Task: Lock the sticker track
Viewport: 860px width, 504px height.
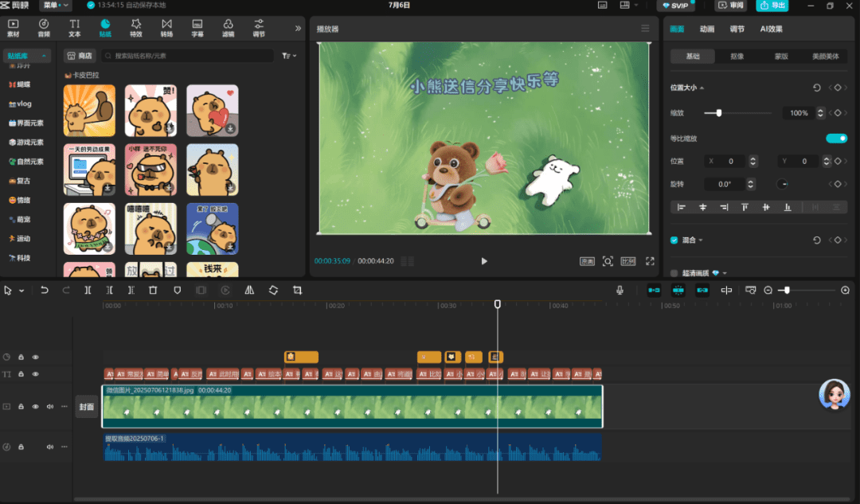Action: coord(21,357)
